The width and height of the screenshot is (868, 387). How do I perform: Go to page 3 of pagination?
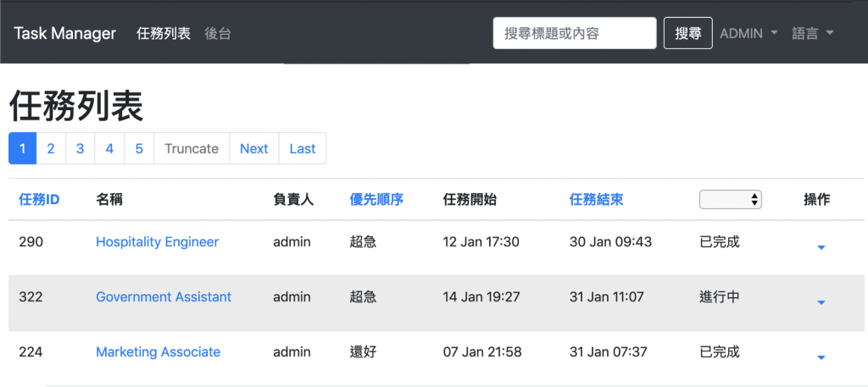click(x=80, y=149)
